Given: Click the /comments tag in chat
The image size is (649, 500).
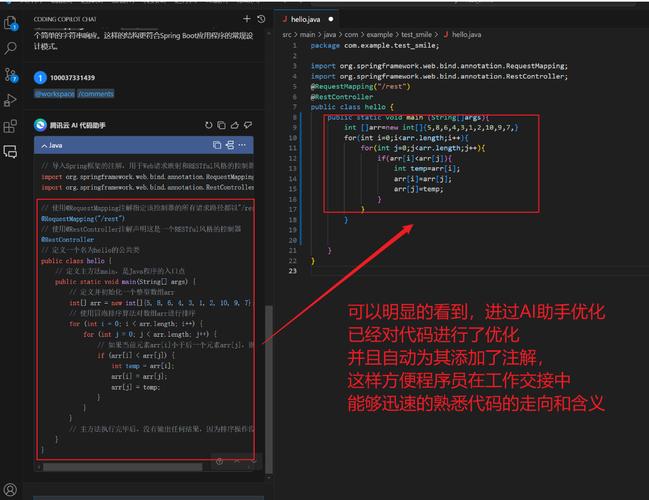Looking at the screenshot, I should 96,94.
